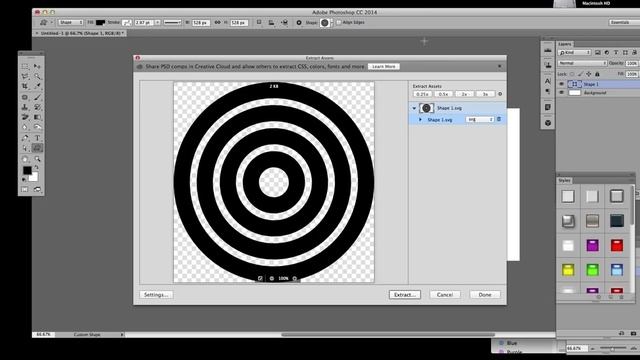Select the Path Selection tool
The image size is (640, 360).
pyautogui.click(x=25, y=148)
